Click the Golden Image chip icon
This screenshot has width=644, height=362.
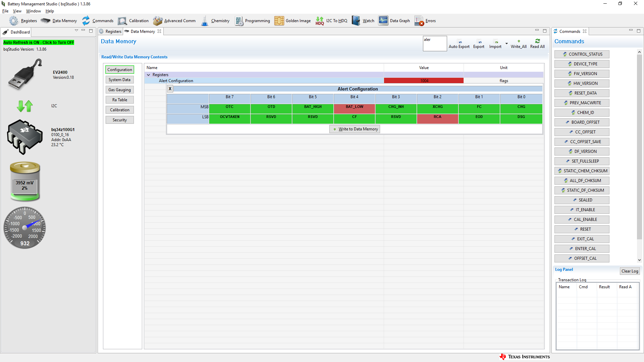pos(279,21)
